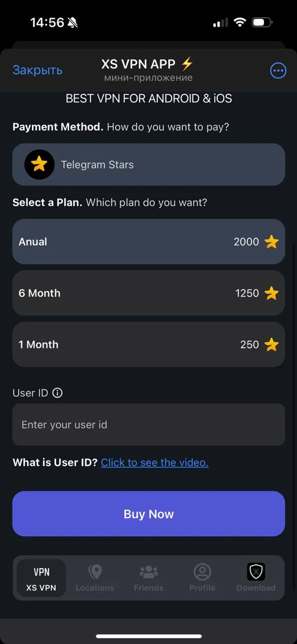The image size is (297, 644).
Task: Select the Anual 2000 stars plan
Action: pos(148,242)
